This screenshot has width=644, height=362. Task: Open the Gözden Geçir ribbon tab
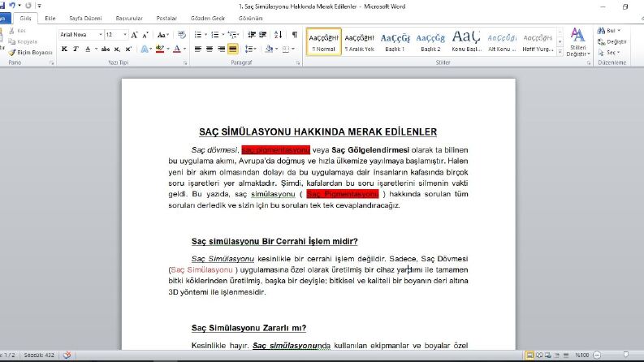(x=208, y=19)
